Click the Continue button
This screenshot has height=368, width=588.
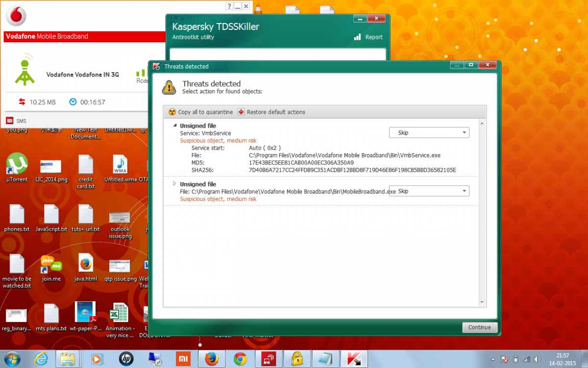pos(480,327)
